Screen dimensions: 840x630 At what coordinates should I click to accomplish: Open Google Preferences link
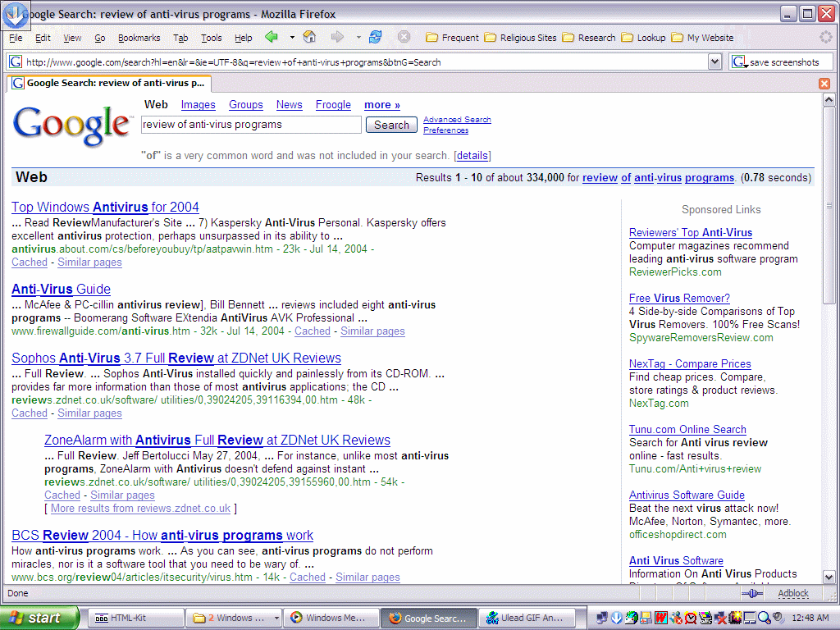pos(445,130)
